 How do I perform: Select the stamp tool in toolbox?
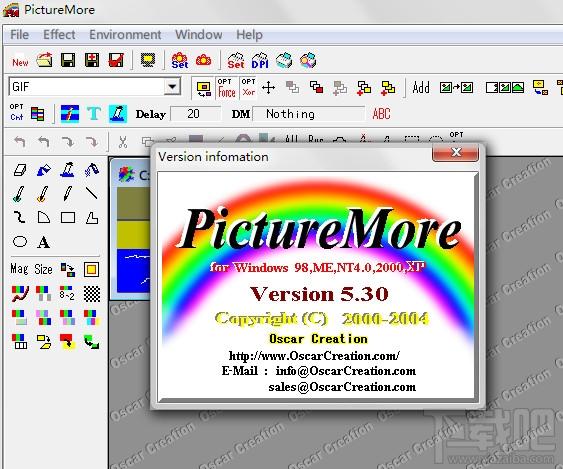point(68,170)
